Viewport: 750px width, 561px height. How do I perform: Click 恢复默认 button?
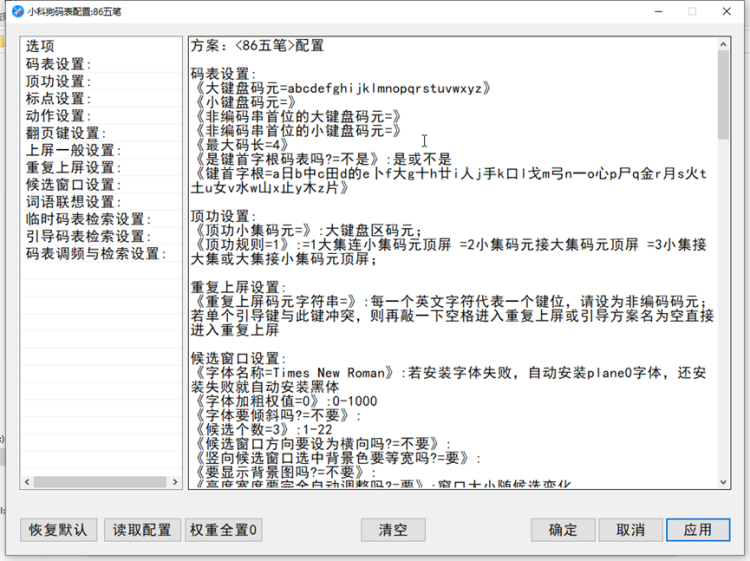click(x=58, y=530)
